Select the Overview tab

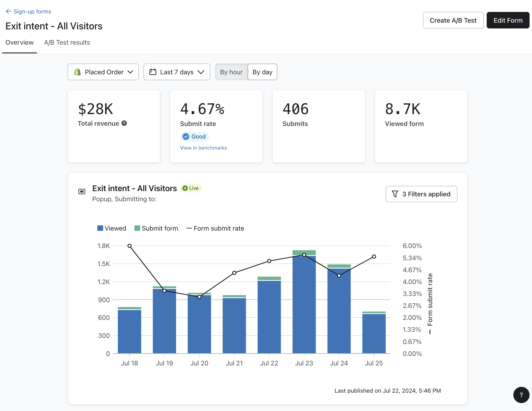click(x=20, y=43)
